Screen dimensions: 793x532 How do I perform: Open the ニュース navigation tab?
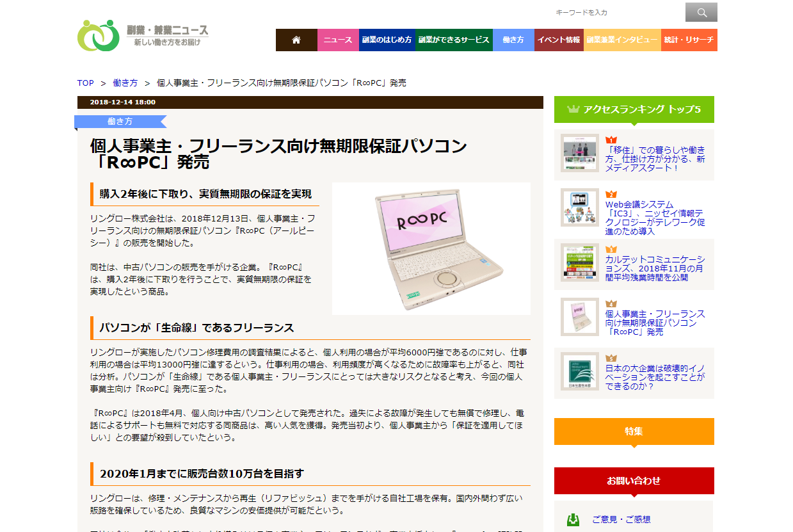pyautogui.click(x=337, y=40)
